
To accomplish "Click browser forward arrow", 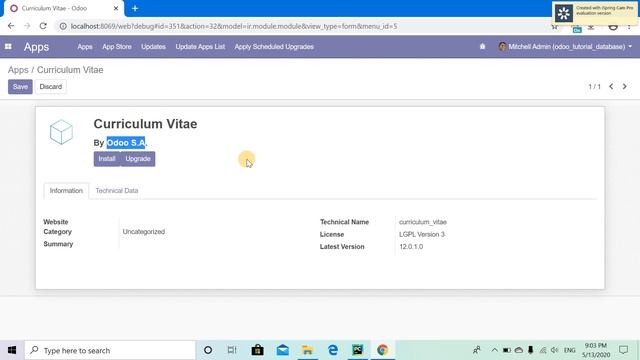I will point(27,26).
